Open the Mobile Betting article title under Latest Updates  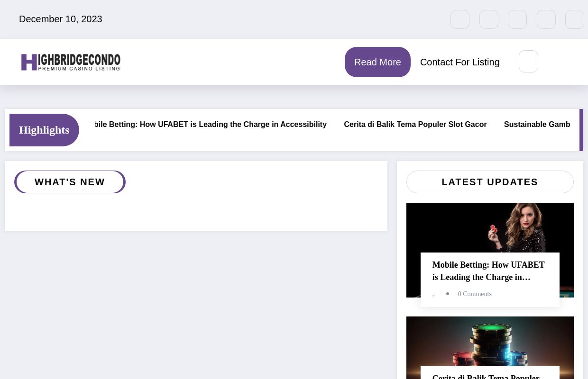(488, 271)
